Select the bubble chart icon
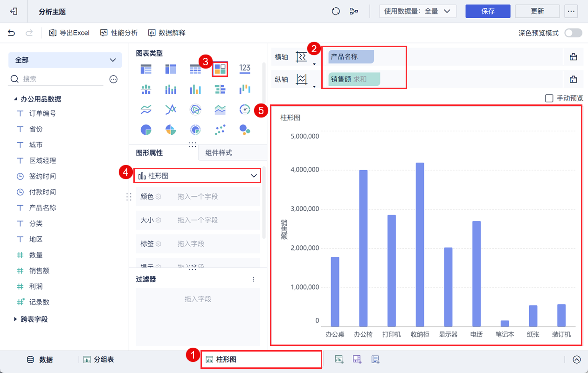 pos(245,130)
